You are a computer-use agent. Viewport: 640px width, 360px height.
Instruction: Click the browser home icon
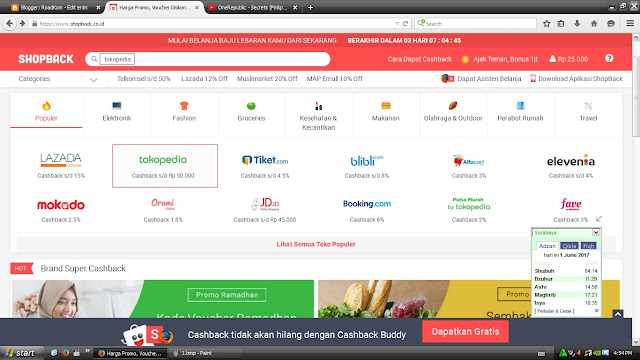tap(594, 24)
